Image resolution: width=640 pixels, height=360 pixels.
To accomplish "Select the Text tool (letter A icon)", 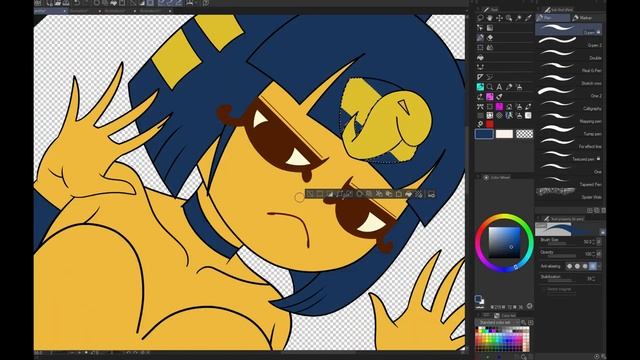I will [499, 87].
